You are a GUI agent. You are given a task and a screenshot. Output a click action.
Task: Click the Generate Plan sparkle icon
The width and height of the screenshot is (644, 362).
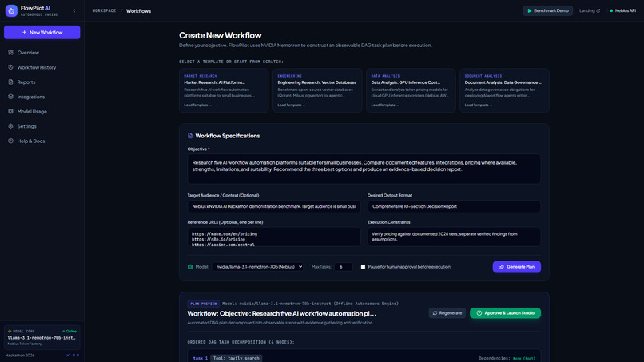[502, 267]
